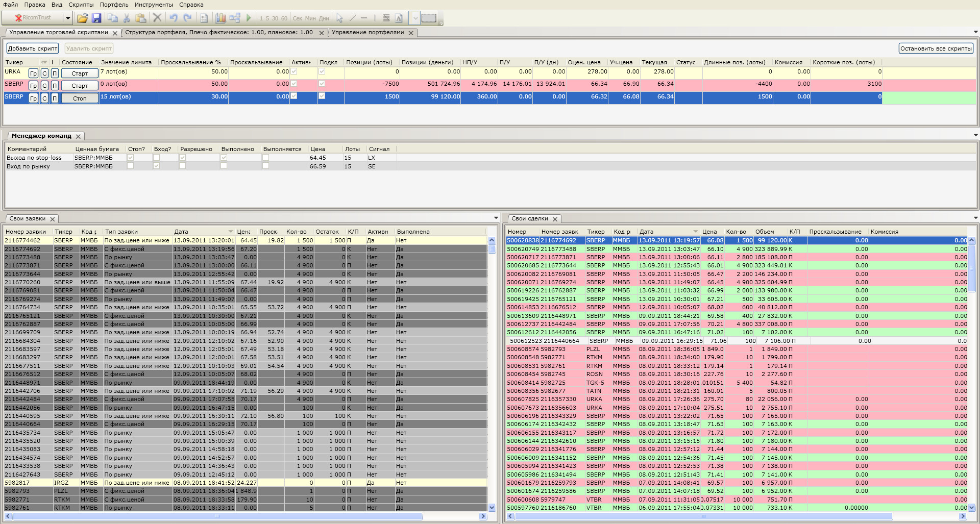Click the Open folder toolbar icon
This screenshot has height=524, width=980.
(82, 18)
